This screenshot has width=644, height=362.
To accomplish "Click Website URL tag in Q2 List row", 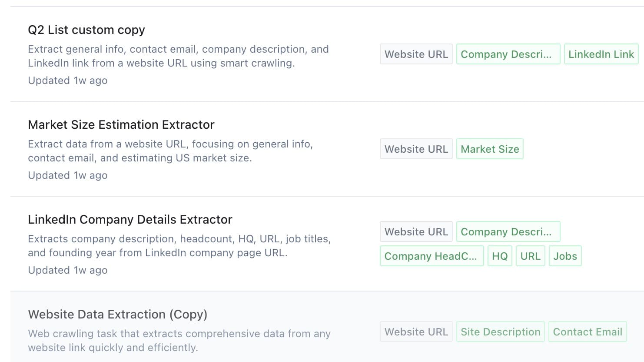I will coord(416,54).
